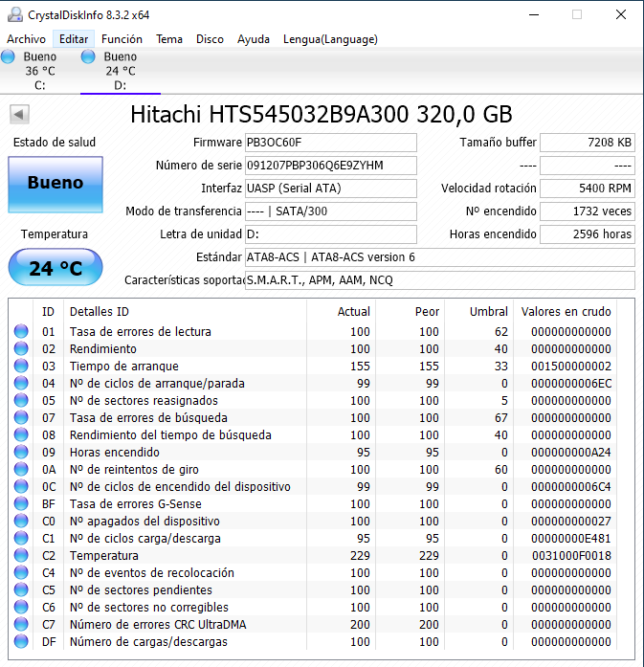644x667 pixels.
Task: Click the 24 °C temperature button
Action: (x=56, y=268)
